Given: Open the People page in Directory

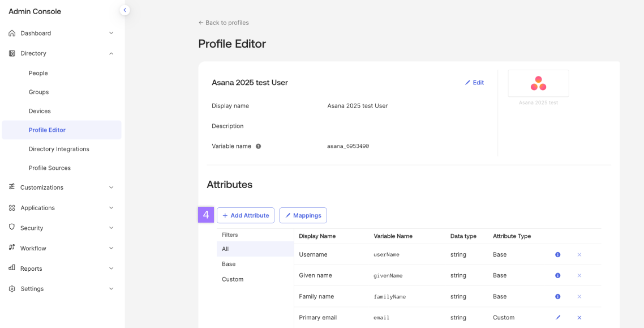Looking at the screenshot, I should click(38, 73).
